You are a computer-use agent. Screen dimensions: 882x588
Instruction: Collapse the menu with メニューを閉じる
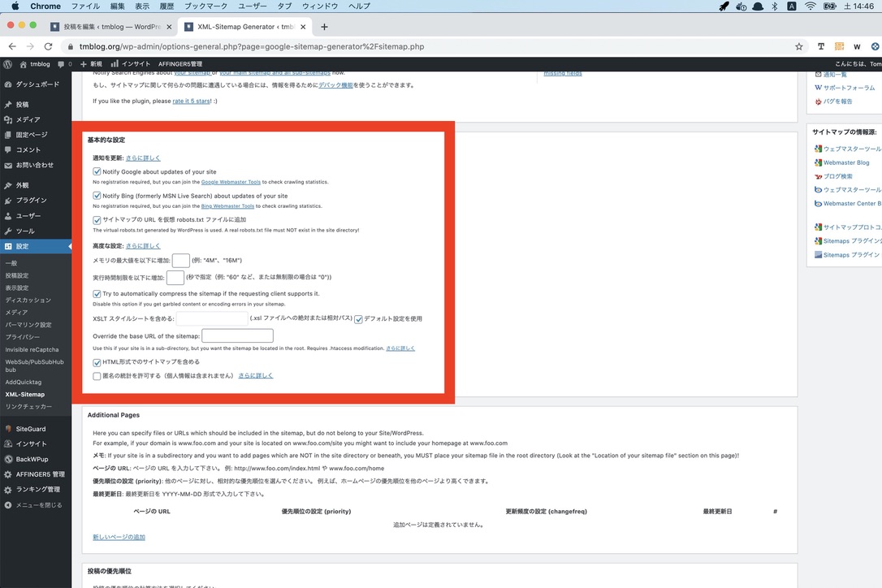[x=36, y=505]
